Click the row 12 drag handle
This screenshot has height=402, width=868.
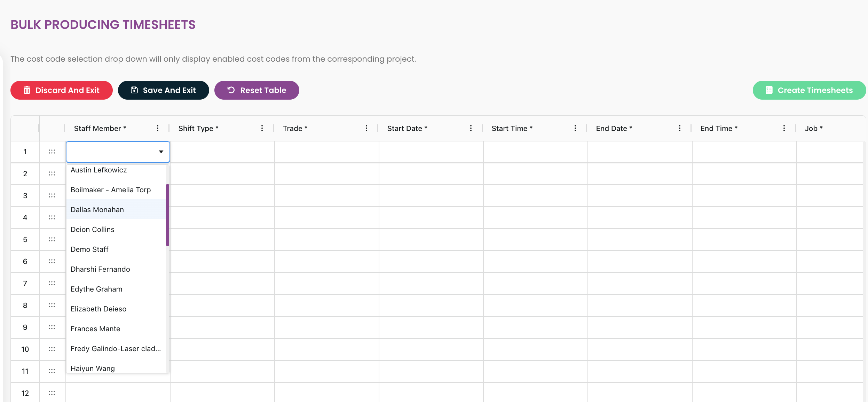pos(52,393)
